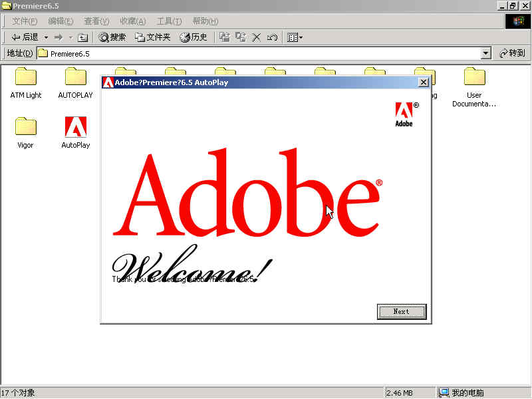Click Next in the AutoPlay dialog

coord(402,311)
